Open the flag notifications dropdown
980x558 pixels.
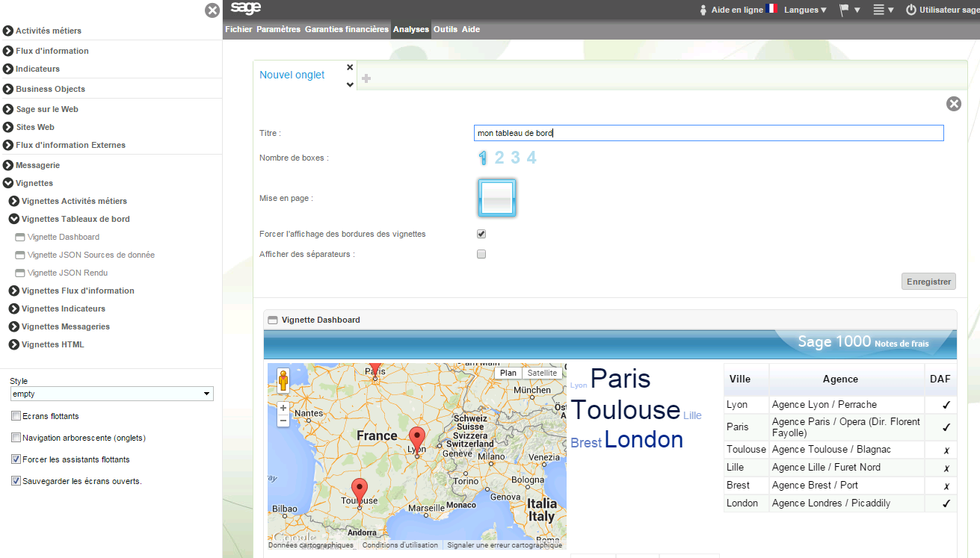849,10
